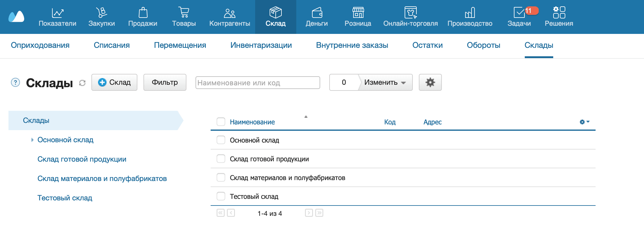Select Склад материалов и полуфабрикатов in tree
This screenshot has height=227, width=644.
(102, 179)
